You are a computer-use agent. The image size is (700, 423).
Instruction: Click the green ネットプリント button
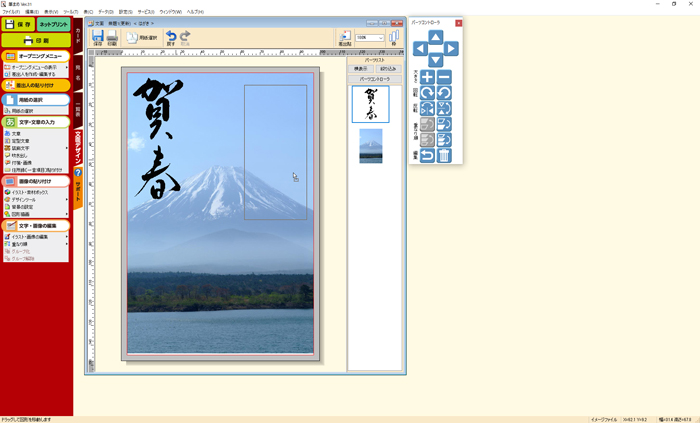53,23
